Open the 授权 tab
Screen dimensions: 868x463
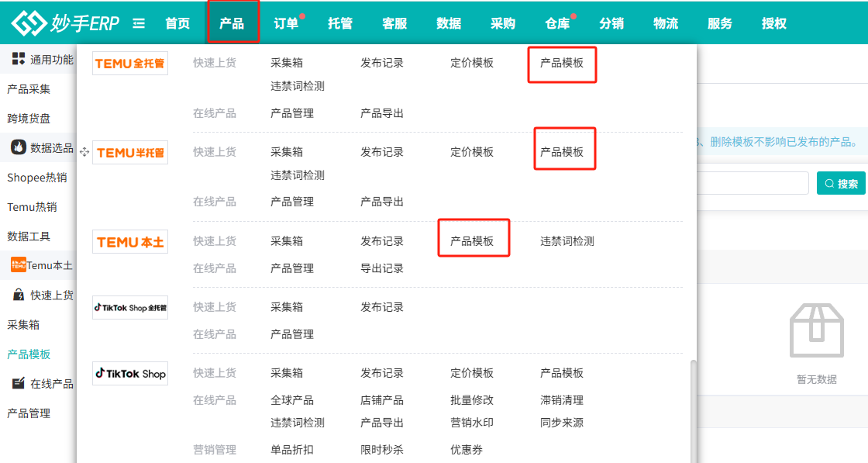(x=774, y=23)
